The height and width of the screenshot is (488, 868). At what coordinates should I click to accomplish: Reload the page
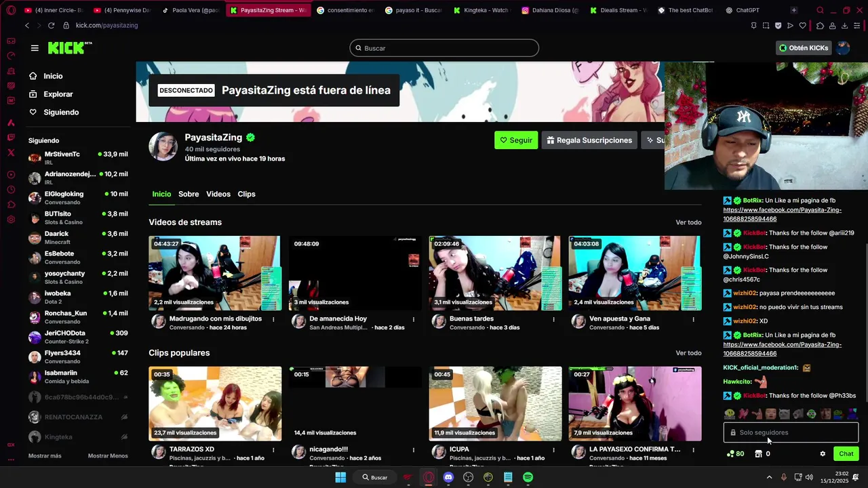pos(51,25)
